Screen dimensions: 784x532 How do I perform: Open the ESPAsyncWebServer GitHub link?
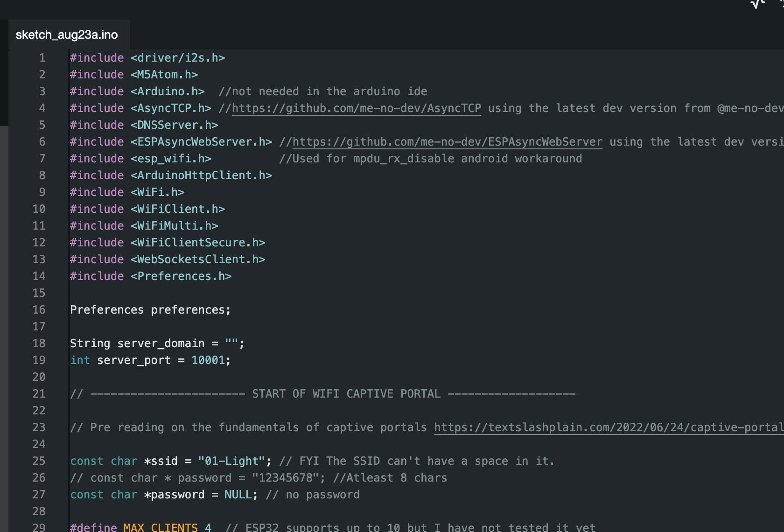click(x=447, y=142)
